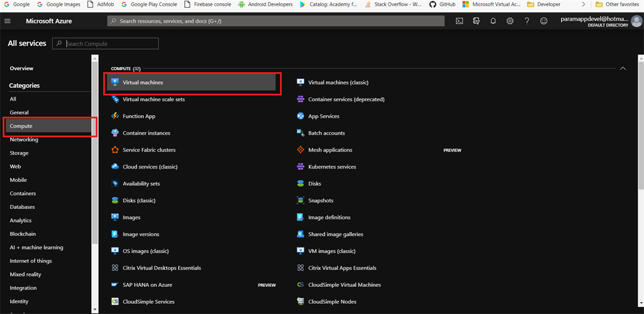Viewport: 644px width, 314px height.
Task: Open the Snapshots service
Action: 321,201
